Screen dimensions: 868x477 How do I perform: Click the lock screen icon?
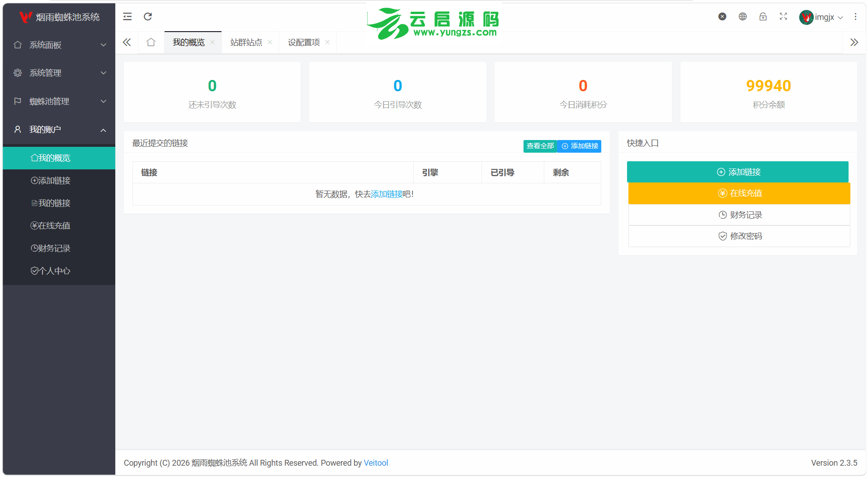tap(763, 17)
